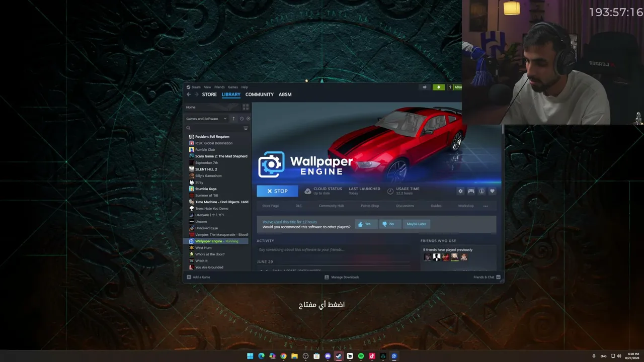Open the Games menu
644x362 pixels.
pos(233,87)
